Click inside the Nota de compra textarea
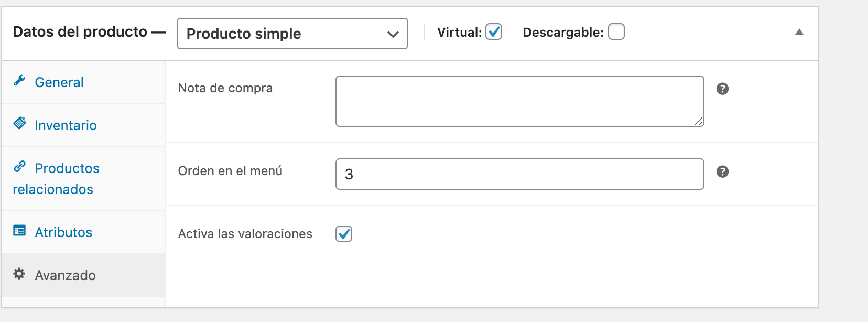Image resolution: width=868 pixels, height=322 pixels. (x=520, y=101)
